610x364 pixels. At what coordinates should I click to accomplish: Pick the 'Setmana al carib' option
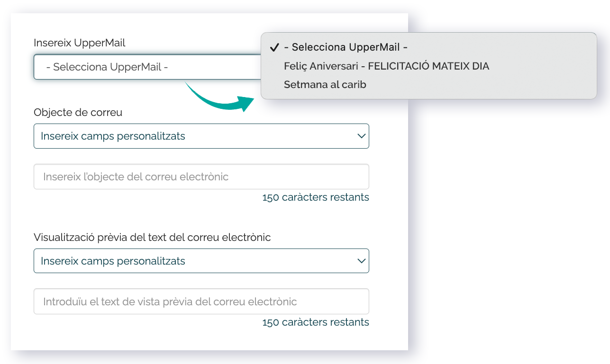[325, 85]
